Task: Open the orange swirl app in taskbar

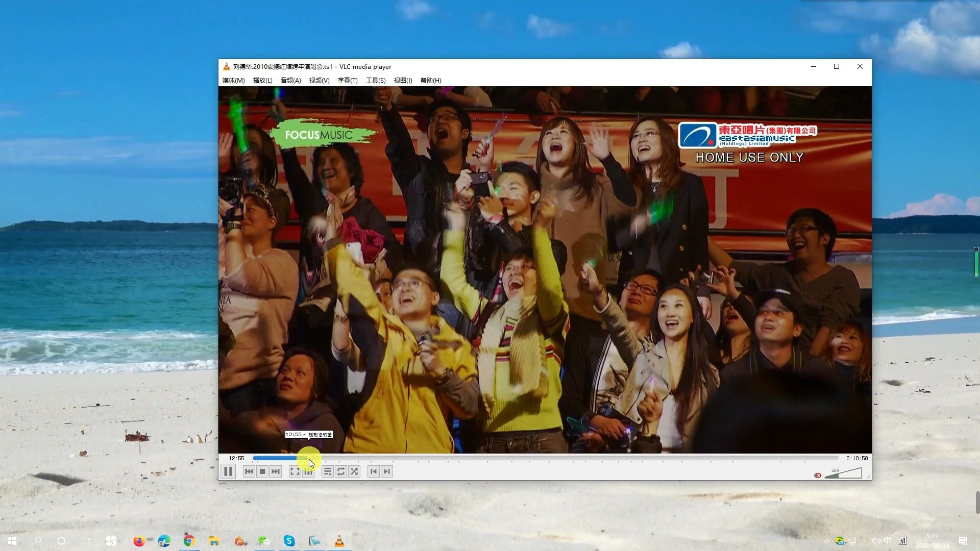Action: point(239,541)
